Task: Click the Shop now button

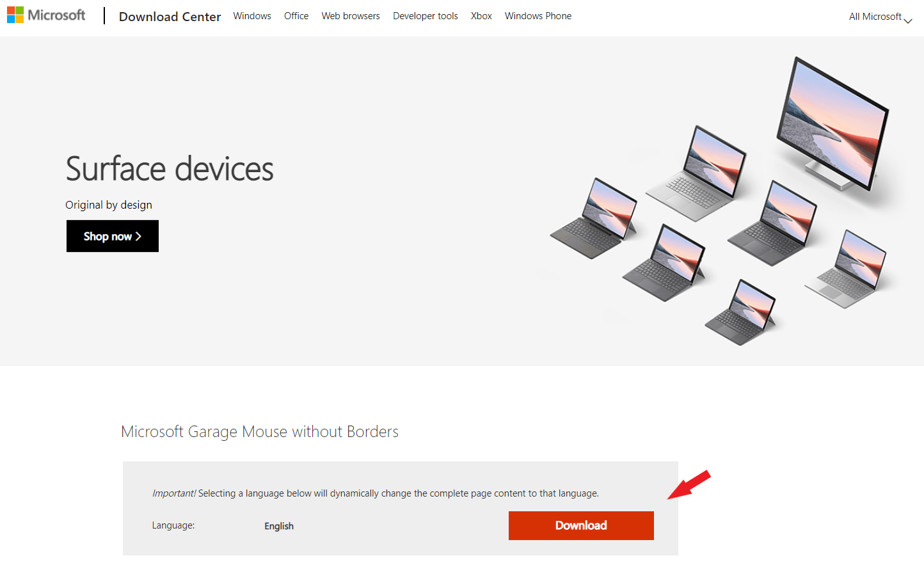Action: pos(113,236)
